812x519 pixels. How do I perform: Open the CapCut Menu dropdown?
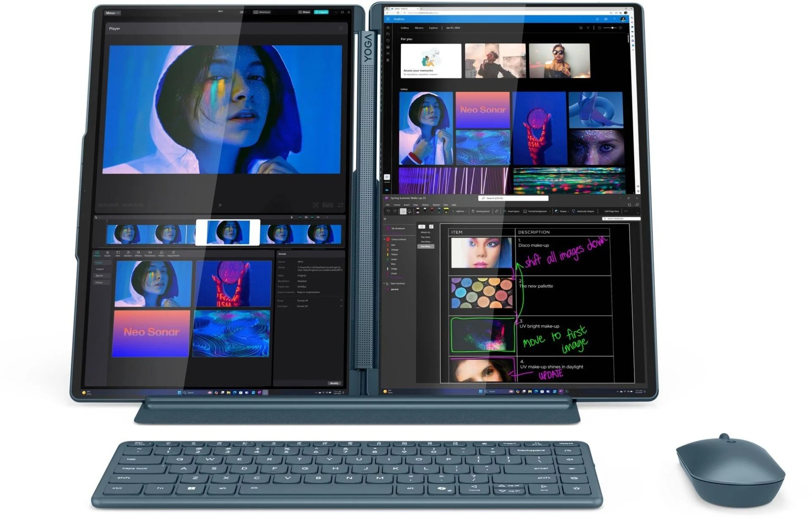112,13
